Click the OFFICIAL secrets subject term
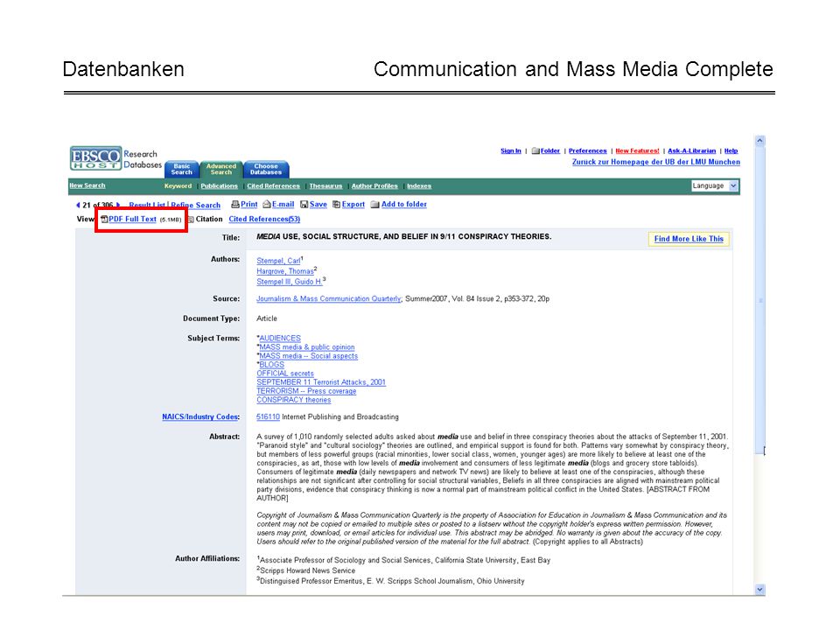This screenshot has width=840, height=630. [x=285, y=374]
